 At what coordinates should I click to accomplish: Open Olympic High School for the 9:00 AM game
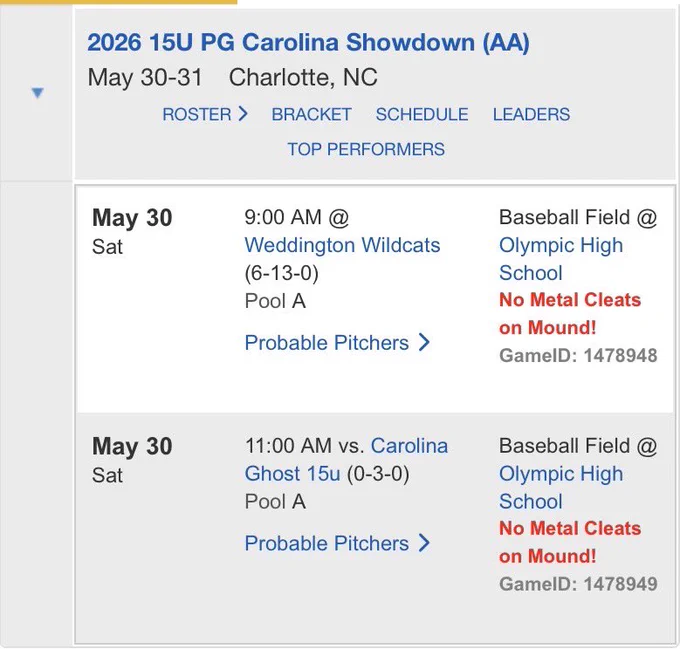pyautogui.click(x=561, y=259)
